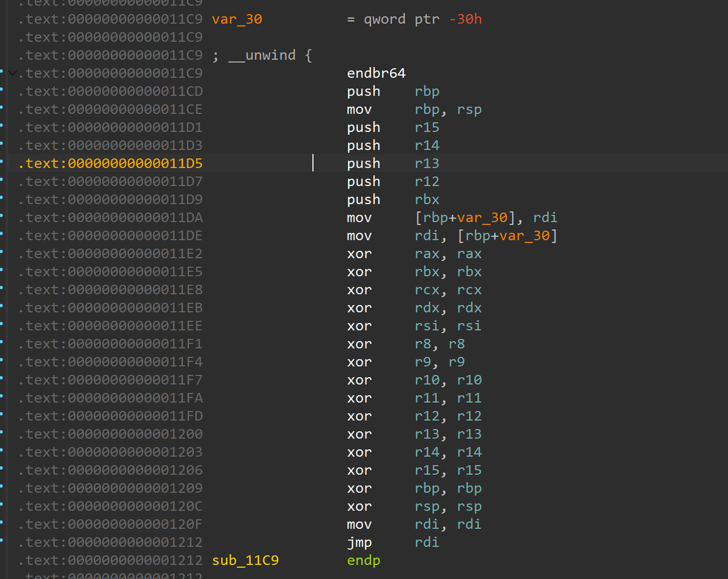Select the sub_11C9 function name label
Viewport: 728px width, 579px height.
click(245, 561)
